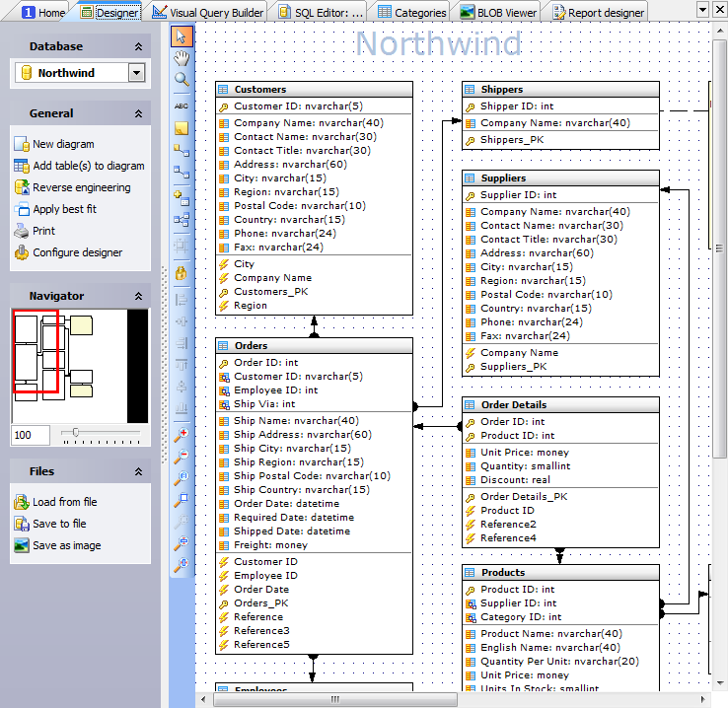Collapse the Files panel section
This screenshot has height=708, width=728.
(x=138, y=471)
